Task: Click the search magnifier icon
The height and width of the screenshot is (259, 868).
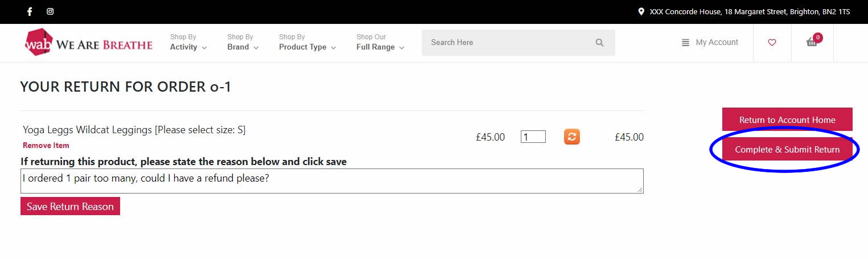Action: [599, 43]
